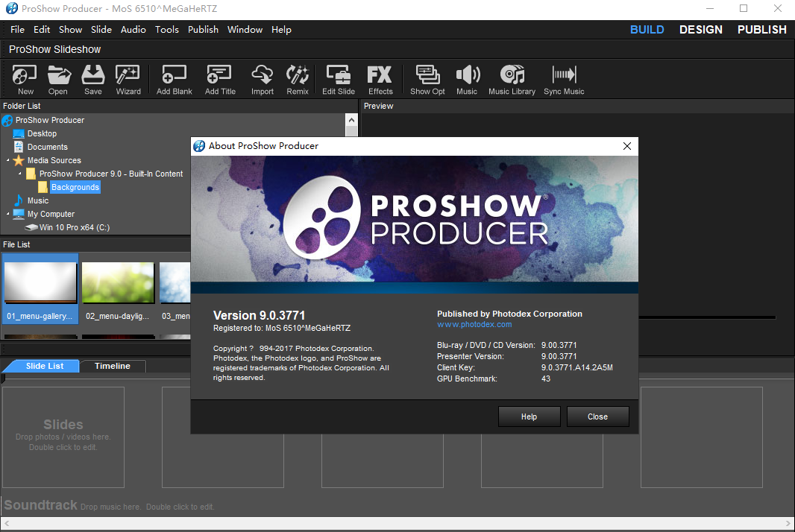Select the Backgrounds folder
Screen dimensions: 795x532
pyautogui.click(x=75, y=188)
